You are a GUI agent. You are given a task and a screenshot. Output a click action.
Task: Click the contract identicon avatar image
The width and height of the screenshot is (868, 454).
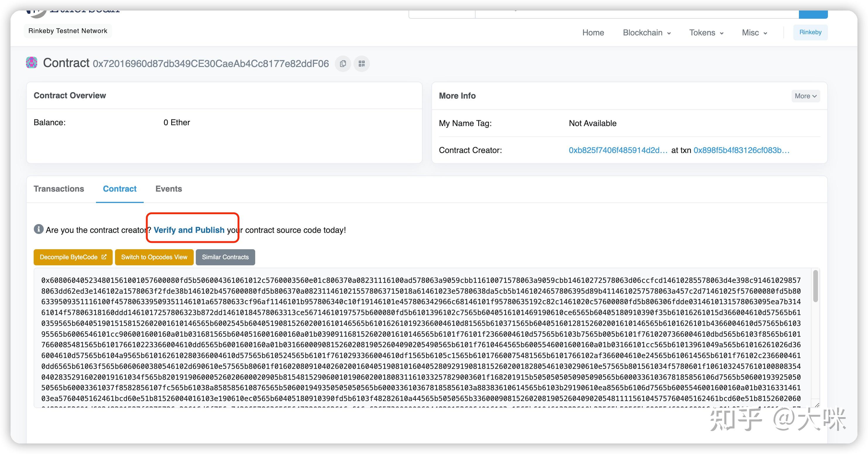(x=31, y=63)
